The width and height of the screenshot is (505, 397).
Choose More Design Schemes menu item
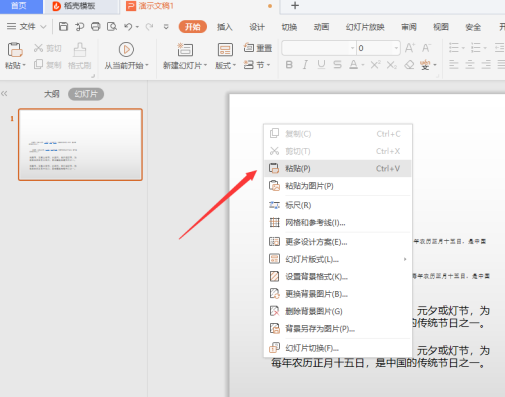[337, 242]
